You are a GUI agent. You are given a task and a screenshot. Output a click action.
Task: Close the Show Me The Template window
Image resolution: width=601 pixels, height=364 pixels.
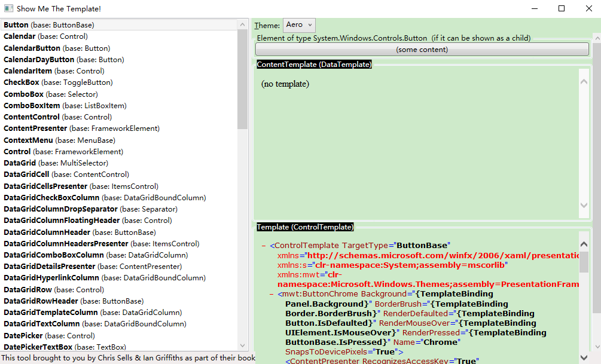click(x=589, y=8)
